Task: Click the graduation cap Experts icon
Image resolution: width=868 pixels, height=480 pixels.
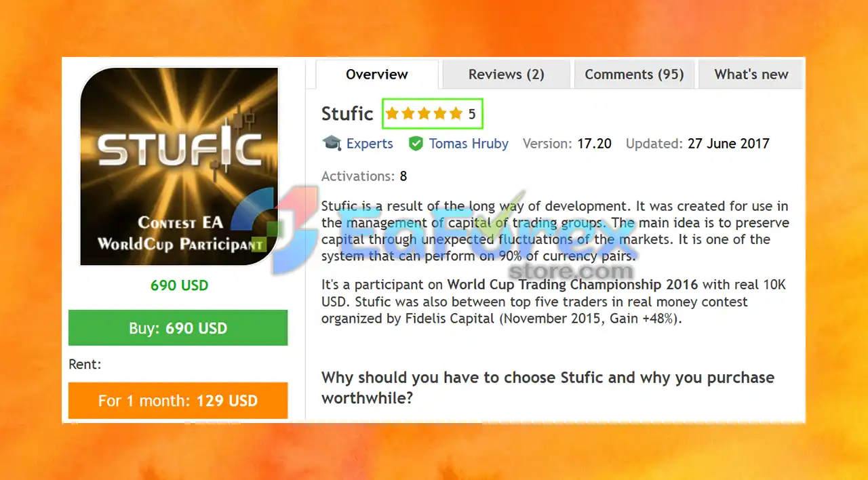Action: point(332,143)
